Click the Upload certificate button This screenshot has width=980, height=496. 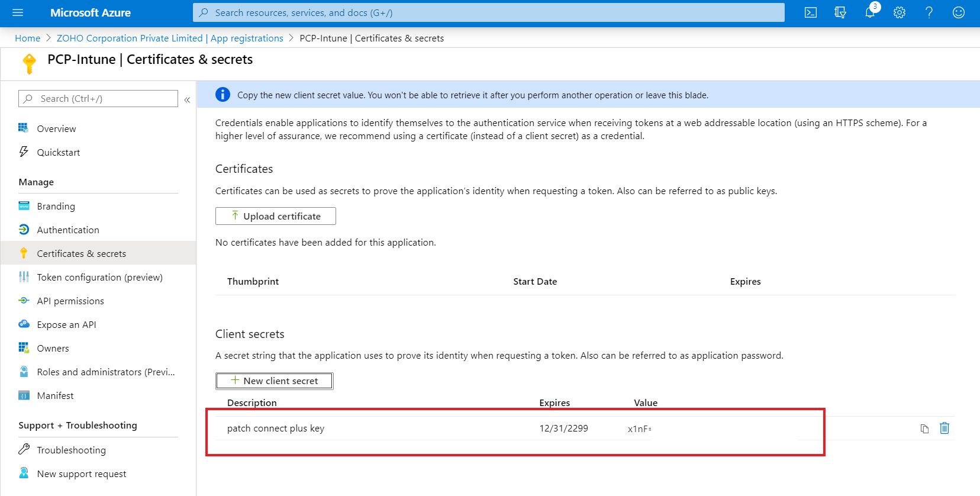click(x=276, y=216)
